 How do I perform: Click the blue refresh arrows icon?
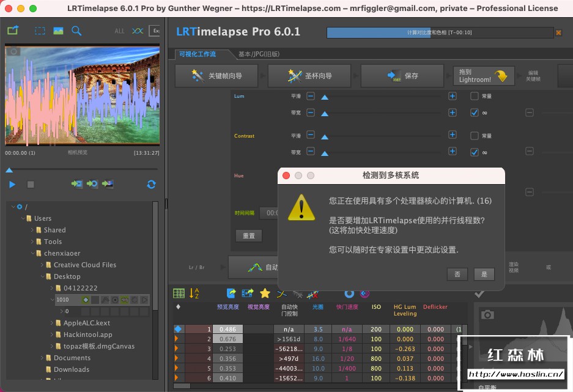tap(151, 185)
